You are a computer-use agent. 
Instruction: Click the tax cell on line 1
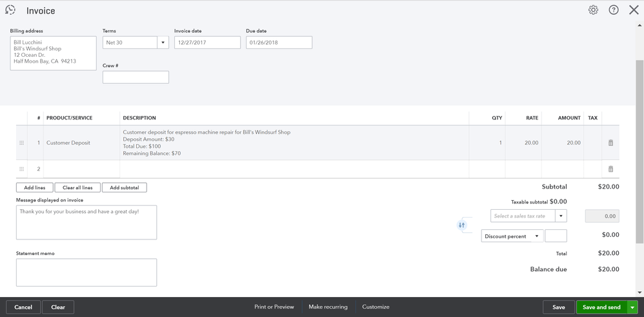pyautogui.click(x=592, y=143)
